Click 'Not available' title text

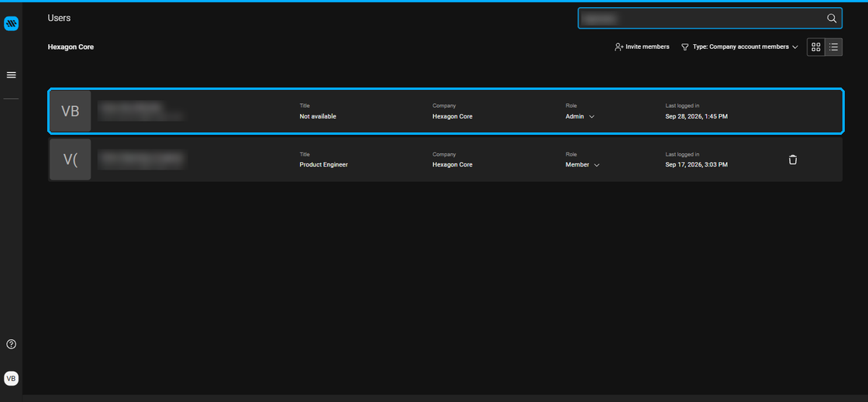pyautogui.click(x=318, y=117)
